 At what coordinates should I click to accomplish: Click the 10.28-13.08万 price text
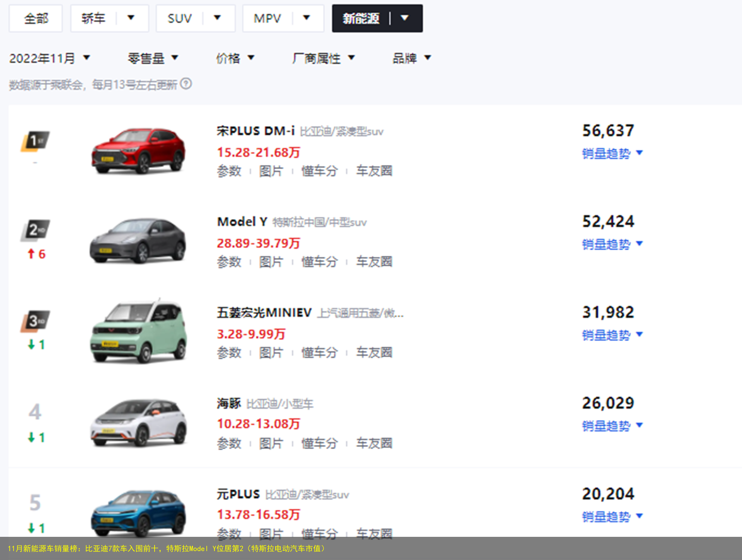pos(259,424)
